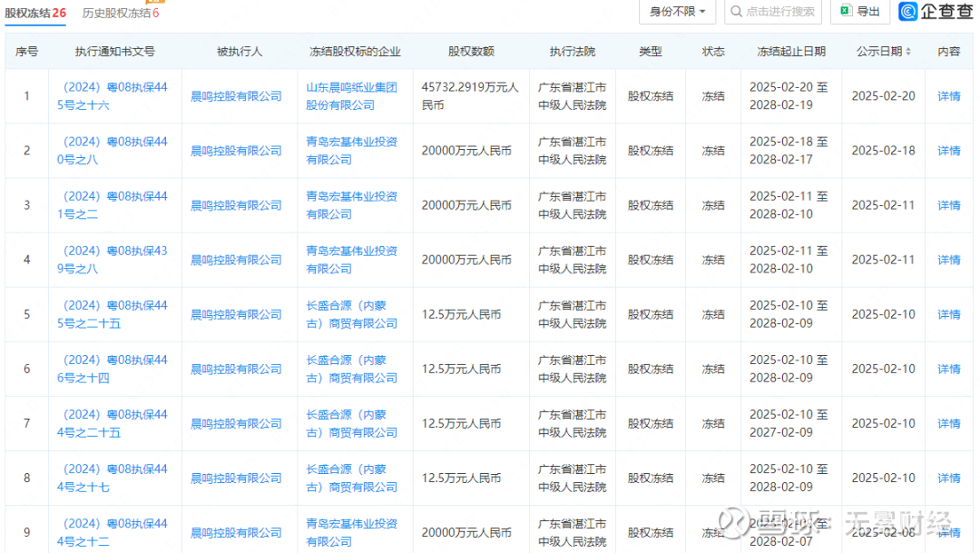Open case (2024)粤08执保445号之十六

click(x=113, y=95)
